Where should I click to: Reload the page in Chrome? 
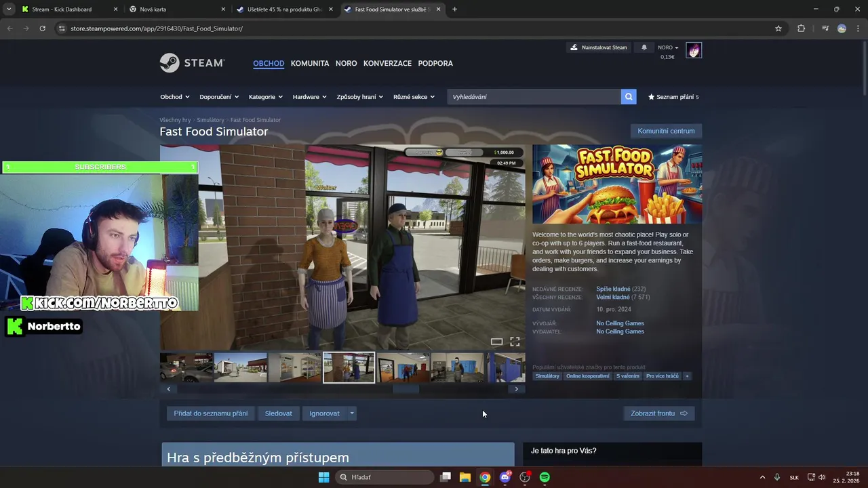[42, 28]
